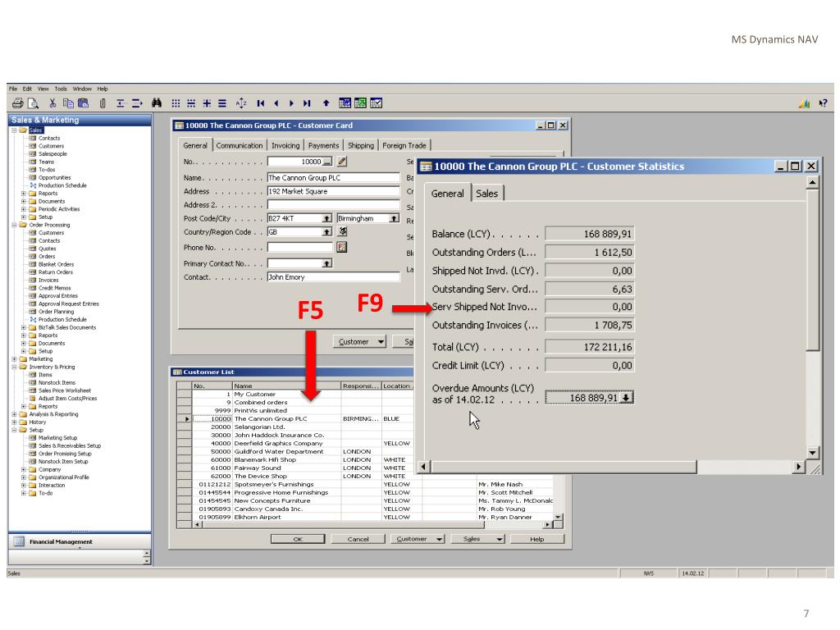Click the Print toolbar icon
This screenshot has width=840, height=630.
click(x=18, y=103)
